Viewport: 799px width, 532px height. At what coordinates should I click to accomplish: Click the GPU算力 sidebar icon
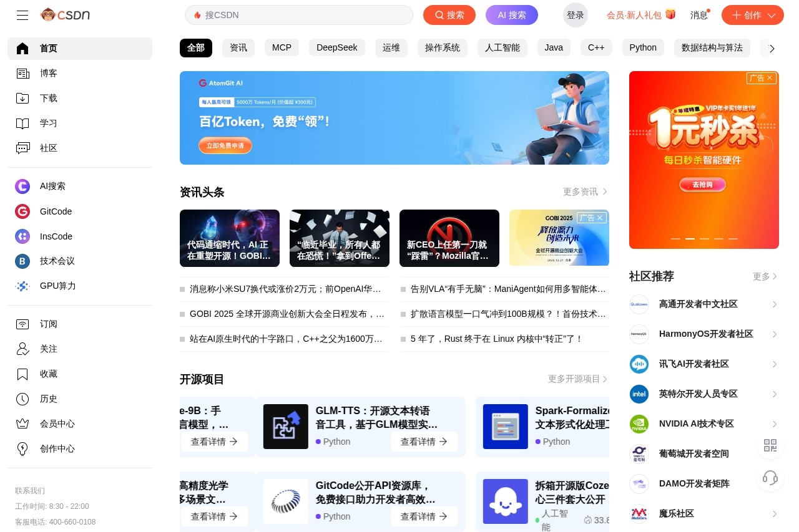22,286
